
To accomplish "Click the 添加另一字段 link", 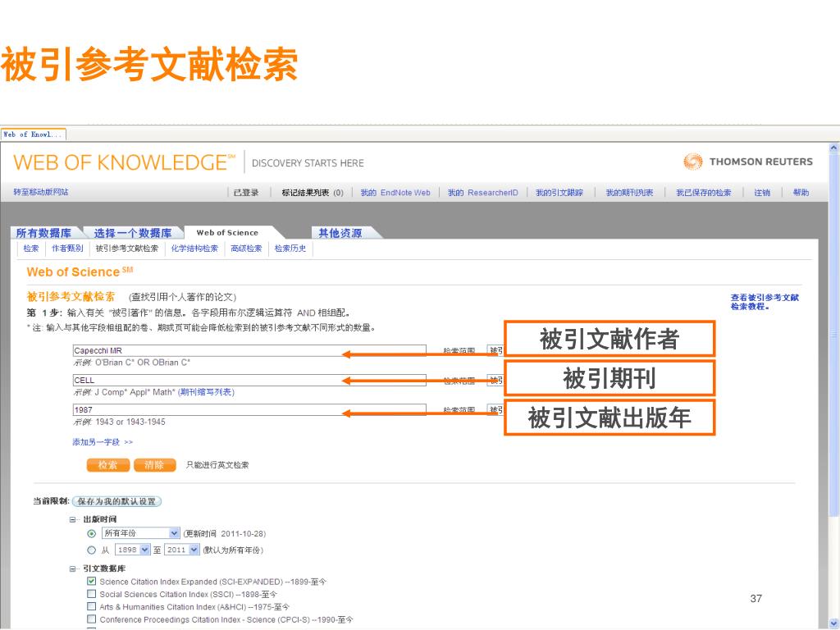I will coord(103,442).
